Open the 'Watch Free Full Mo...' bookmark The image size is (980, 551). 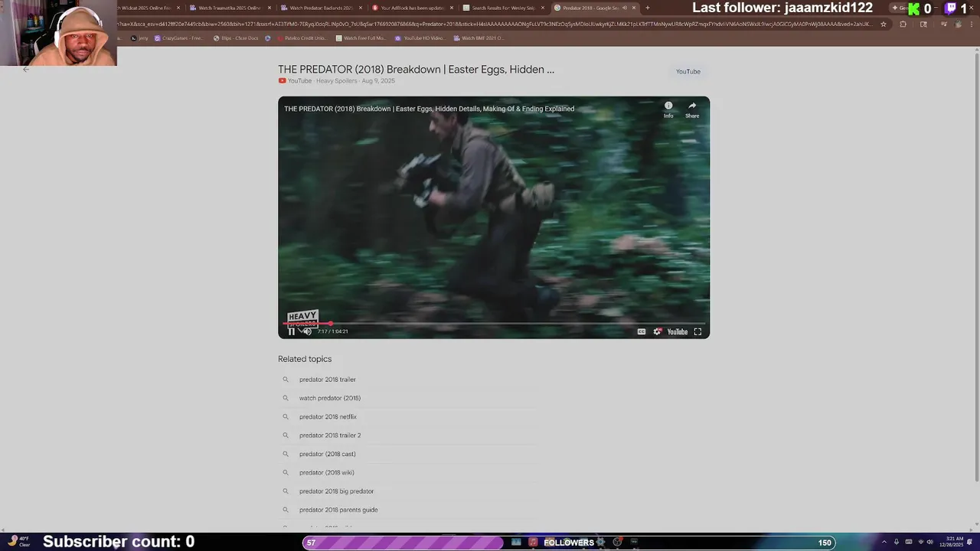click(361, 38)
